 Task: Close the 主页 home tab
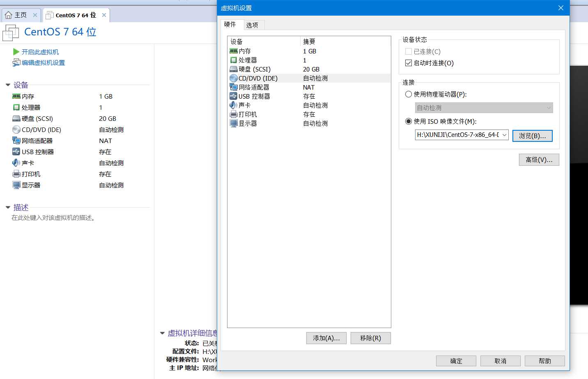[35, 15]
